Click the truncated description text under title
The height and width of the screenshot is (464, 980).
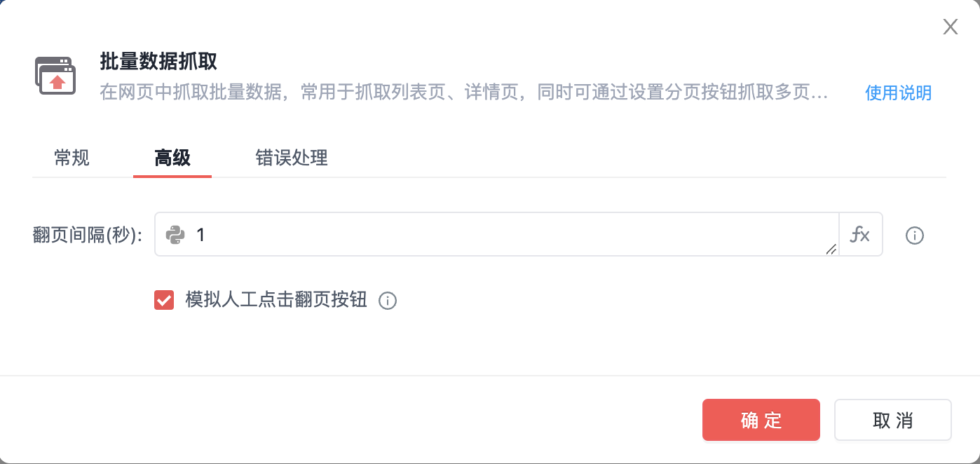click(464, 93)
